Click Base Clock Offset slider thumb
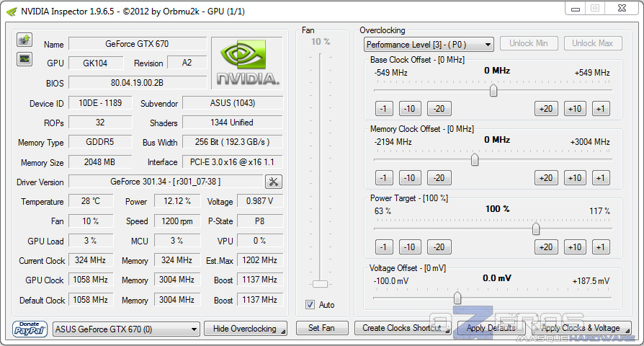The height and width of the screenshot is (346, 644). pyautogui.click(x=493, y=90)
